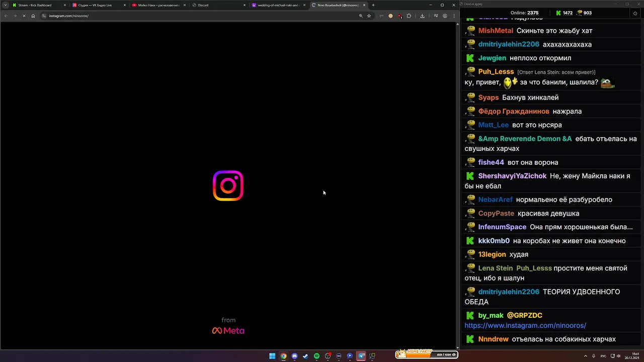Open the browser extensions puzzle icon

click(409, 16)
